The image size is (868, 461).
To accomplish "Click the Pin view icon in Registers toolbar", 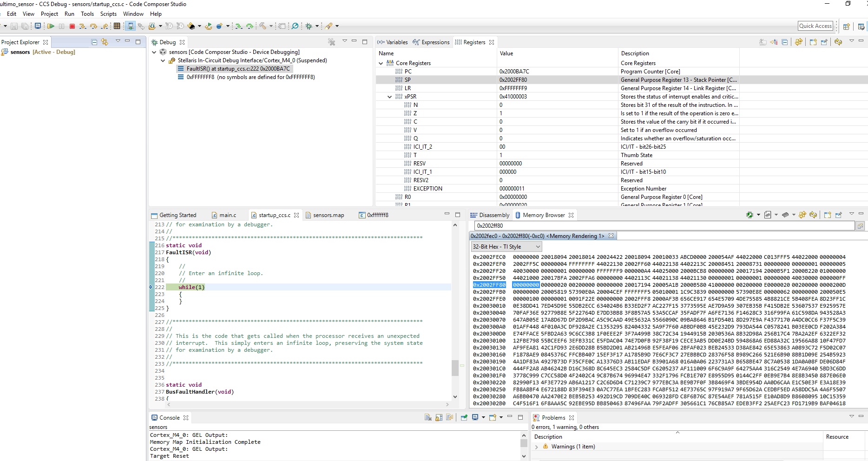I will [824, 42].
